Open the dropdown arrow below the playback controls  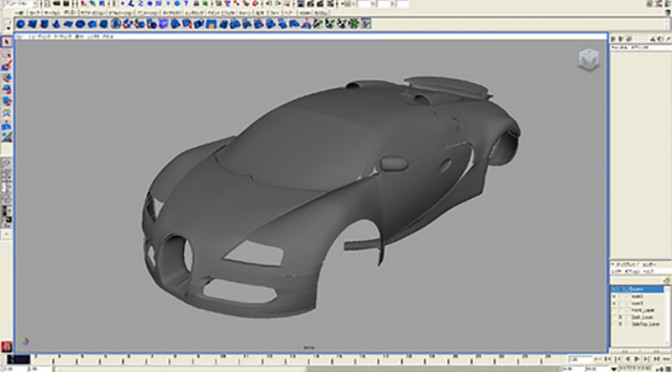point(615,369)
